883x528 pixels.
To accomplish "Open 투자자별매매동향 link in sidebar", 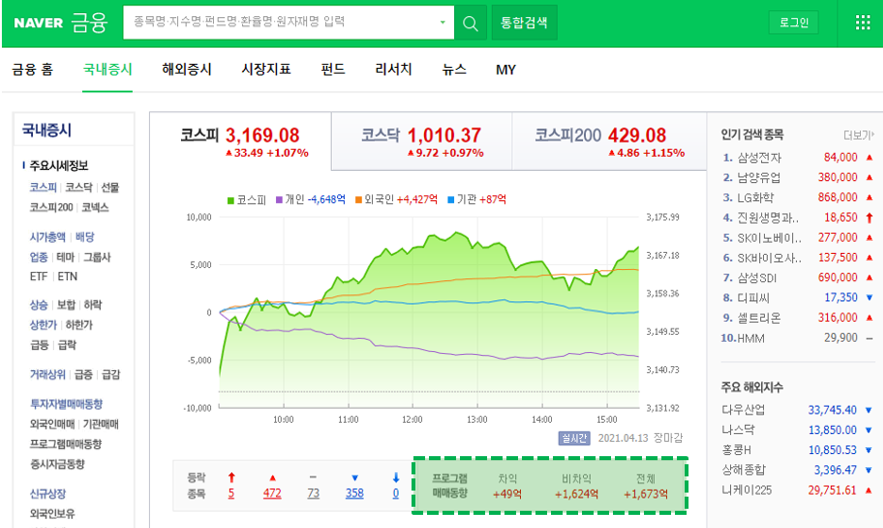I will [x=66, y=404].
